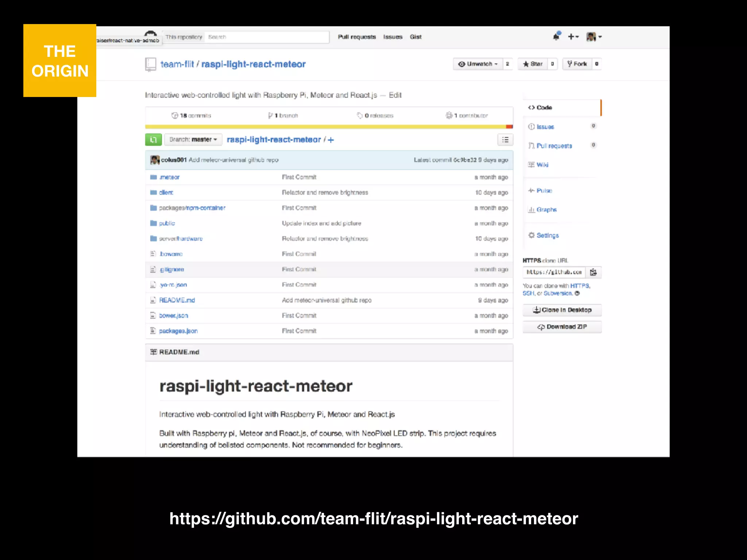
Task: Open the server/hardware folder
Action: click(x=181, y=239)
